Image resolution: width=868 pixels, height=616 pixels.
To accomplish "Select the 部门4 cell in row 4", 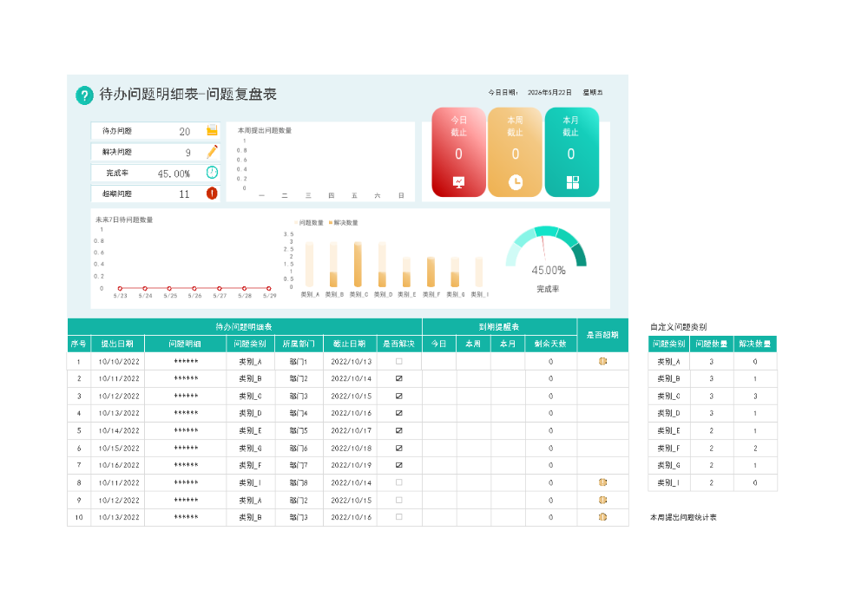I will click(x=299, y=413).
